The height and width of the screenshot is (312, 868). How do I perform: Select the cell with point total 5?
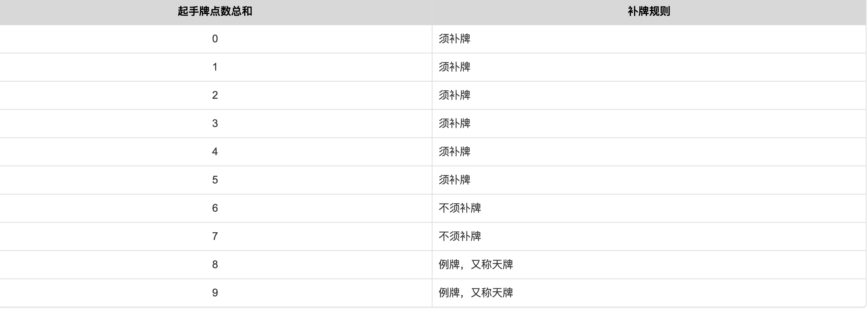pos(215,180)
